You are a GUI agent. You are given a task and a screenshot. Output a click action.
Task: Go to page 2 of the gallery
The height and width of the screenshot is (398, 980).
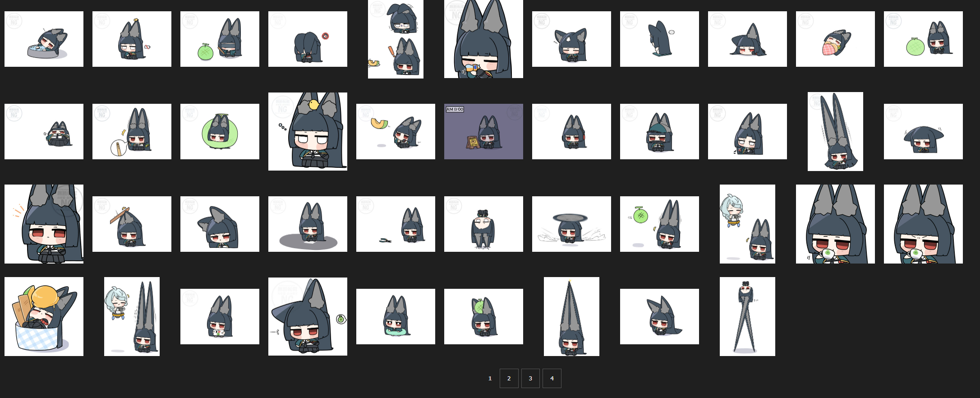[509, 379]
